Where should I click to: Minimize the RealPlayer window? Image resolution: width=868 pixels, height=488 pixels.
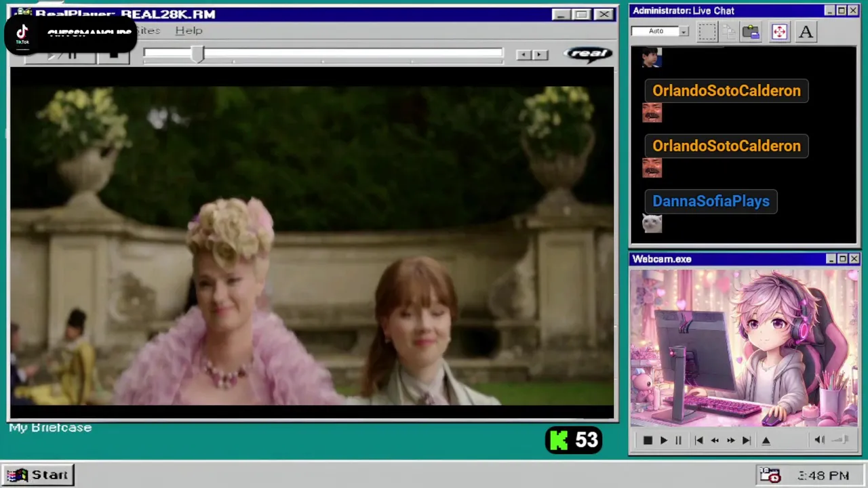(561, 14)
